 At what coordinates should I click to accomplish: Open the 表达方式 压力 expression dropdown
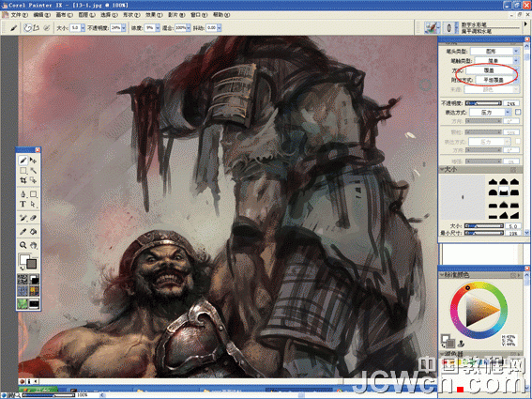[491, 112]
